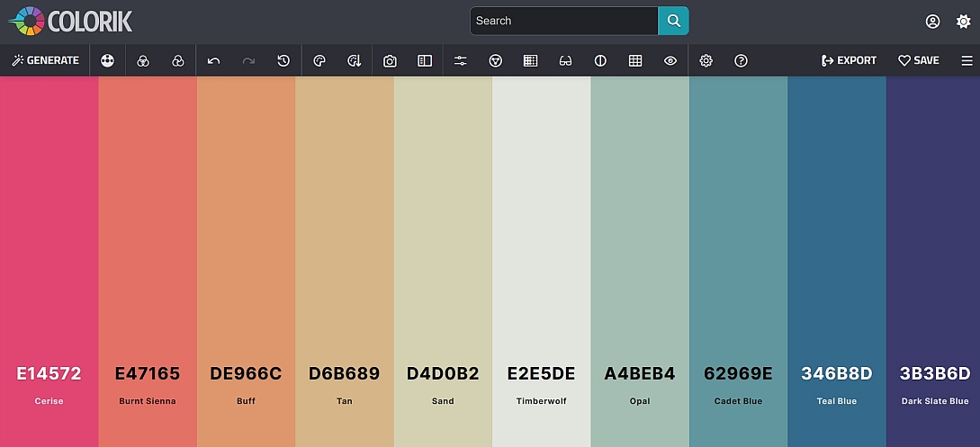
Task: Click hex code D6B689
Action: point(345,374)
